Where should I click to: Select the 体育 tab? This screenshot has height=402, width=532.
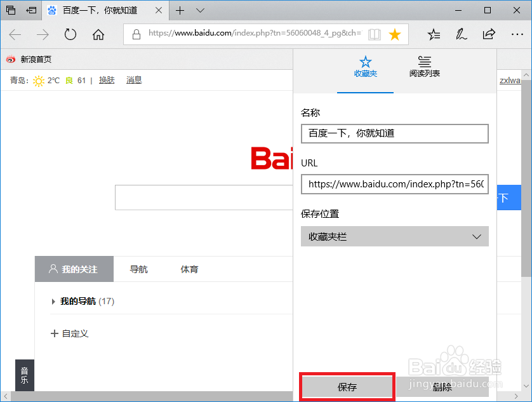coord(189,269)
